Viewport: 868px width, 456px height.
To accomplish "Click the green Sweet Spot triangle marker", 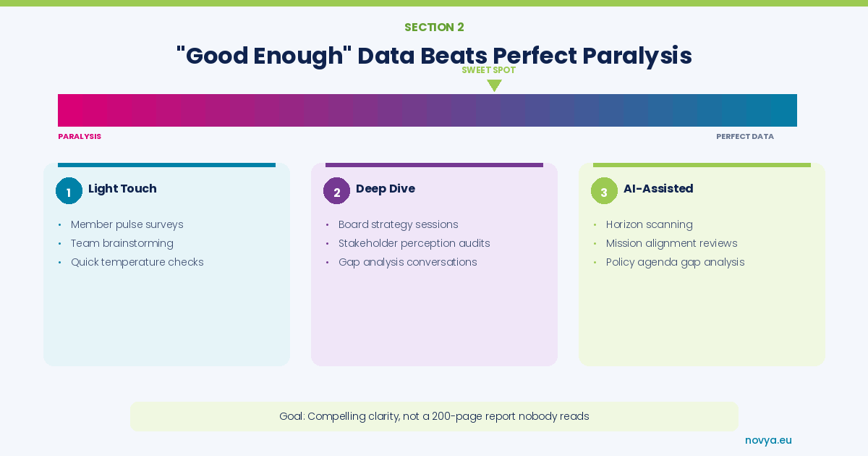I will click(494, 85).
